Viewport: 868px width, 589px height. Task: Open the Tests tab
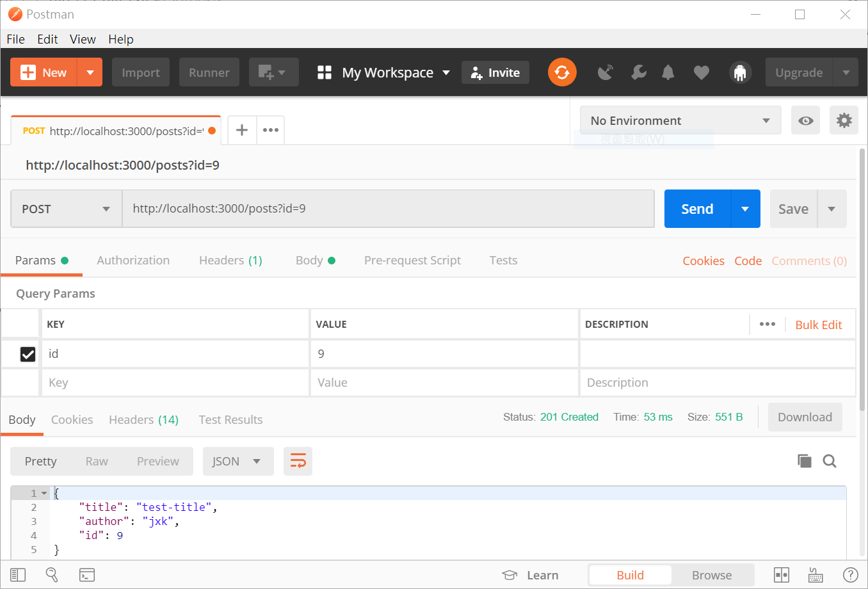[503, 260]
